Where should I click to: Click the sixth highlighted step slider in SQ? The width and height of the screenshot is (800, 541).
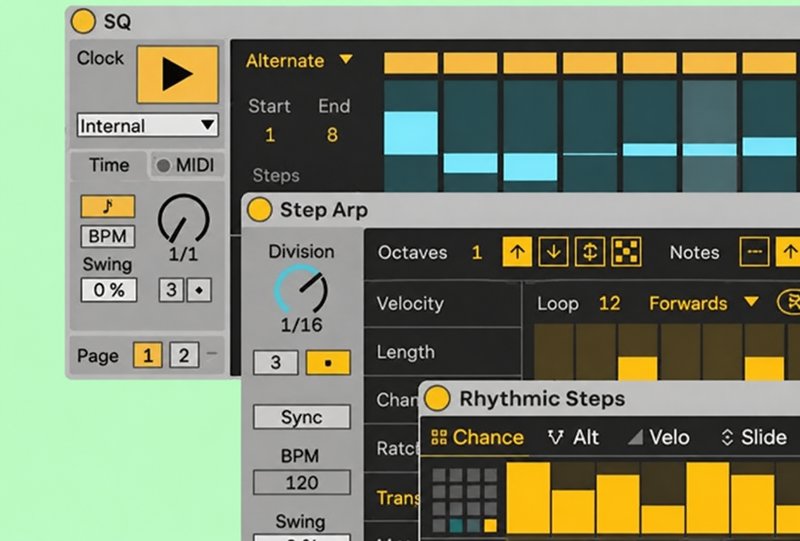[709, 136]
